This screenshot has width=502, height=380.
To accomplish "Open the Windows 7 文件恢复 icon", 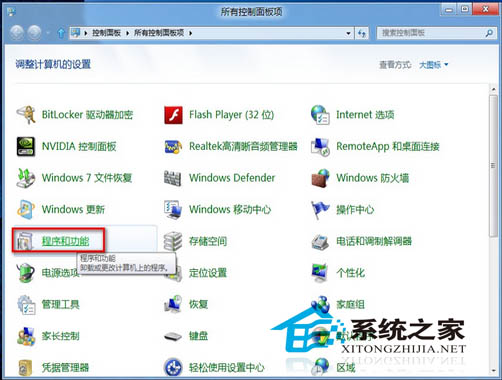I will pos(26,178).
